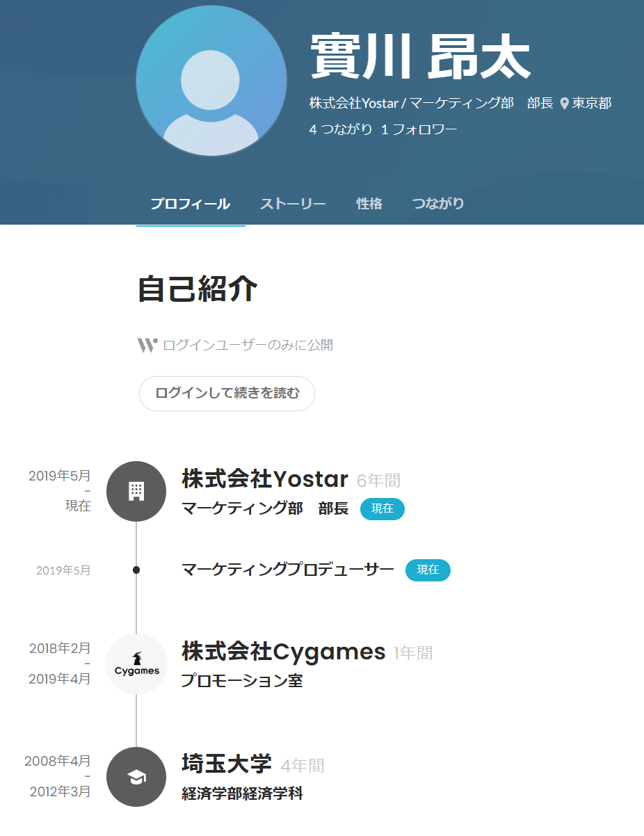Select the 性格 tab
644x836 pixels.
369,204
